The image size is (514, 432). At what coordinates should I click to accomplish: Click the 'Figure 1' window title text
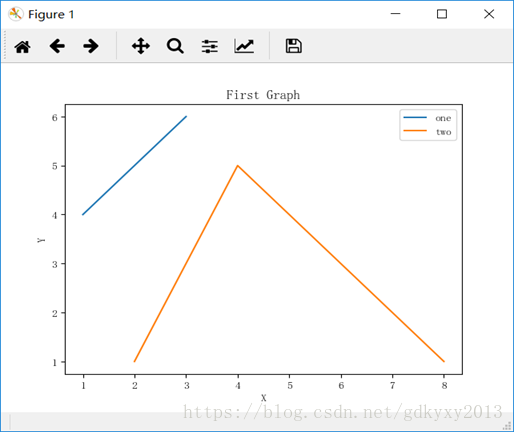(51, 14)
